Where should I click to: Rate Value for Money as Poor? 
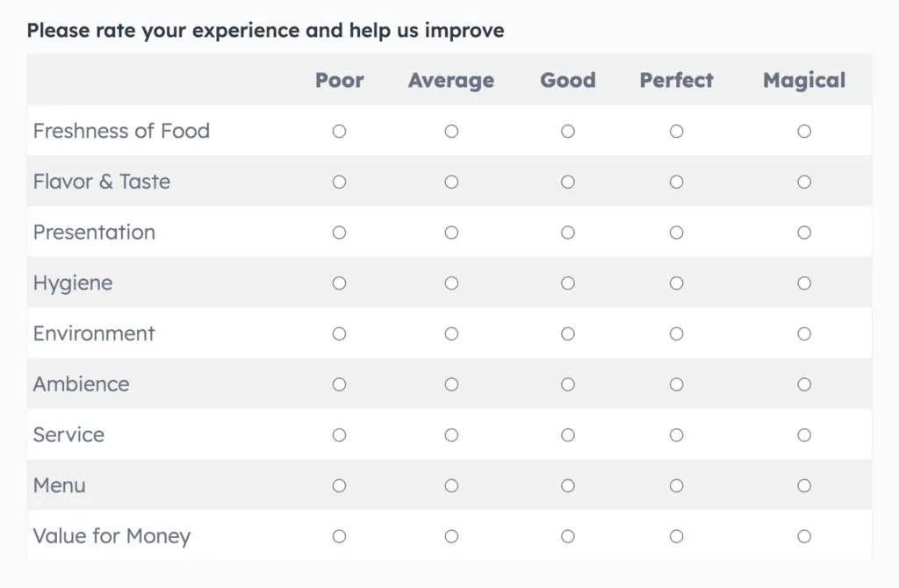339,536
